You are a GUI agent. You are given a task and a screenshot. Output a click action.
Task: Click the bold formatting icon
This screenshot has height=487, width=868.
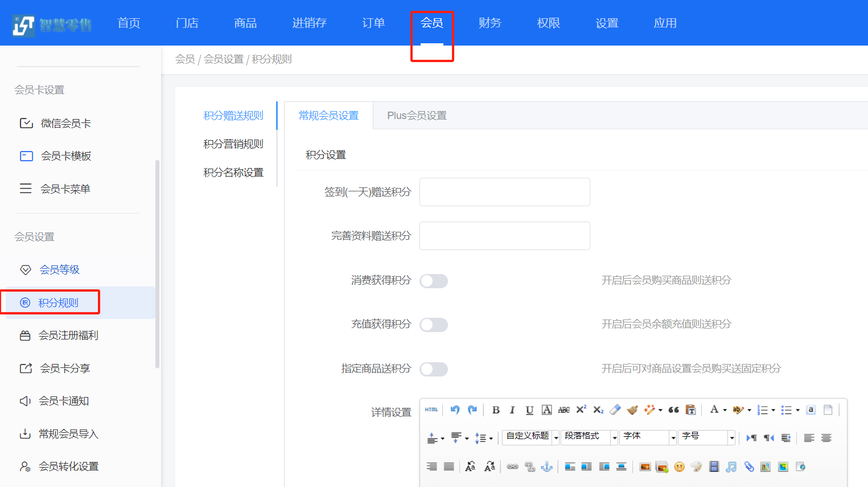pos(496,410)
